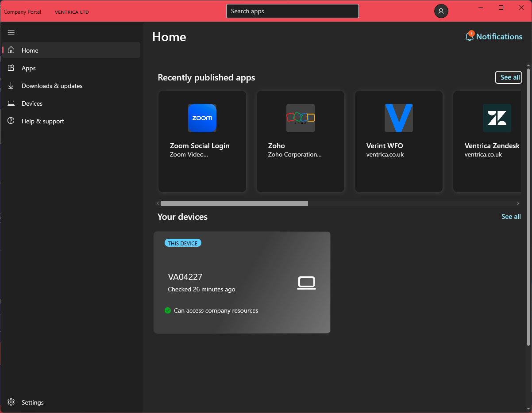This screenshot has height=413, width=532.
Task: Open the Devices page from the sidebar
Action: [32, 103]
